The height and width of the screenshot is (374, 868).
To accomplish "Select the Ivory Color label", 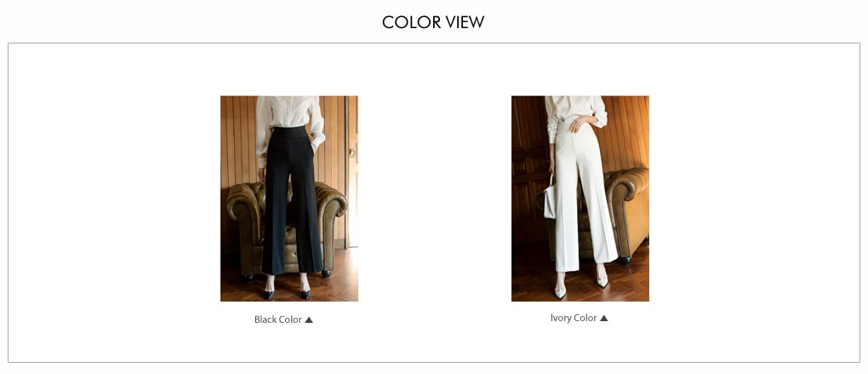I will point(574,318).
